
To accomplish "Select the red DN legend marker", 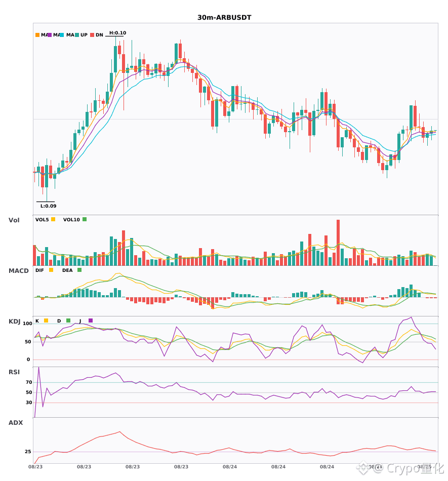I will 92,35.
